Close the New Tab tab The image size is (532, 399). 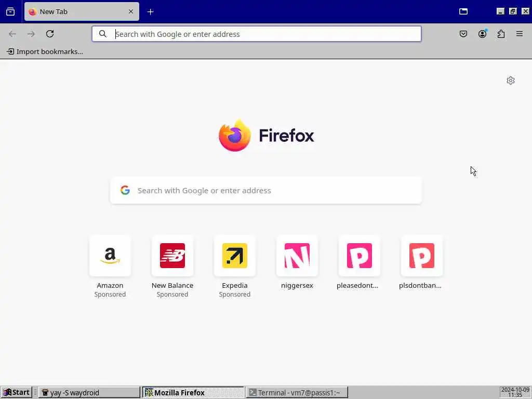(x=130, y=11)
